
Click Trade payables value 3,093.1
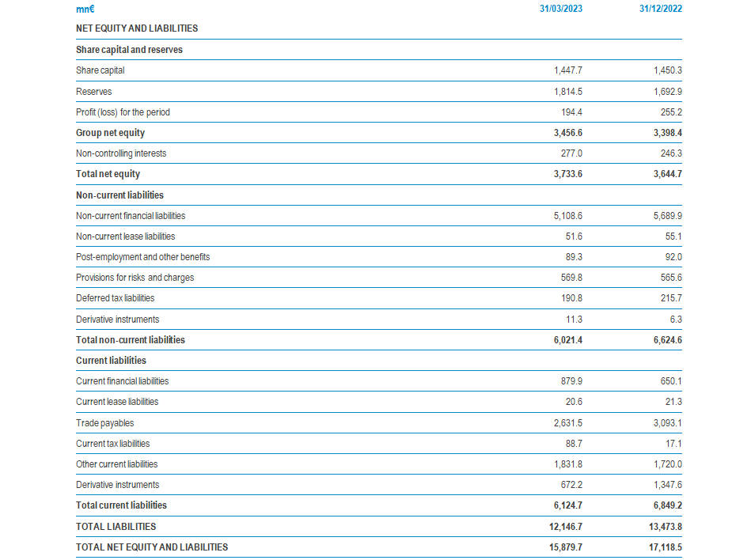(x=668, y=423)
